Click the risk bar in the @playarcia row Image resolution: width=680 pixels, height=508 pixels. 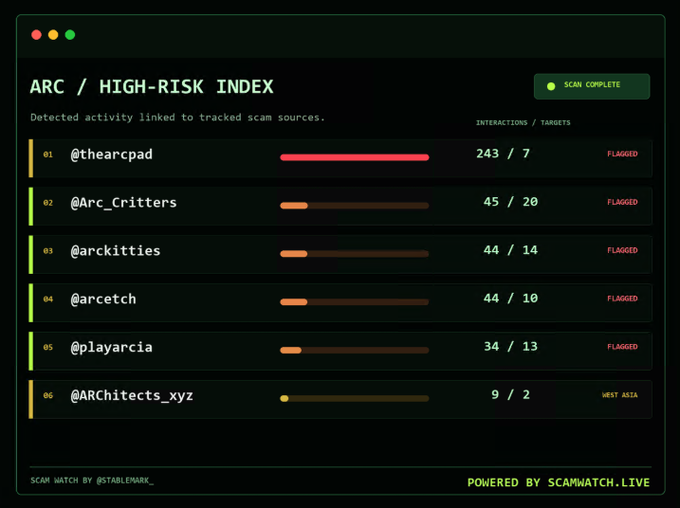[354, 350]
